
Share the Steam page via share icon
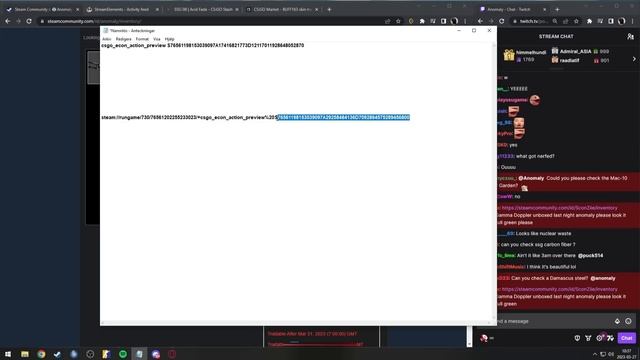(x=388, y=21)
